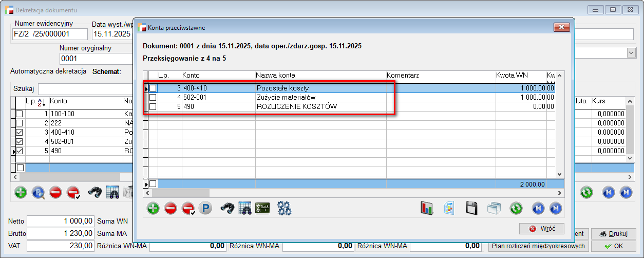Image resolution: width=644 pixels, height=258 pixels.
Task: Expand the dropdown at top right of Dekretacja
Action: coord(631,53)
